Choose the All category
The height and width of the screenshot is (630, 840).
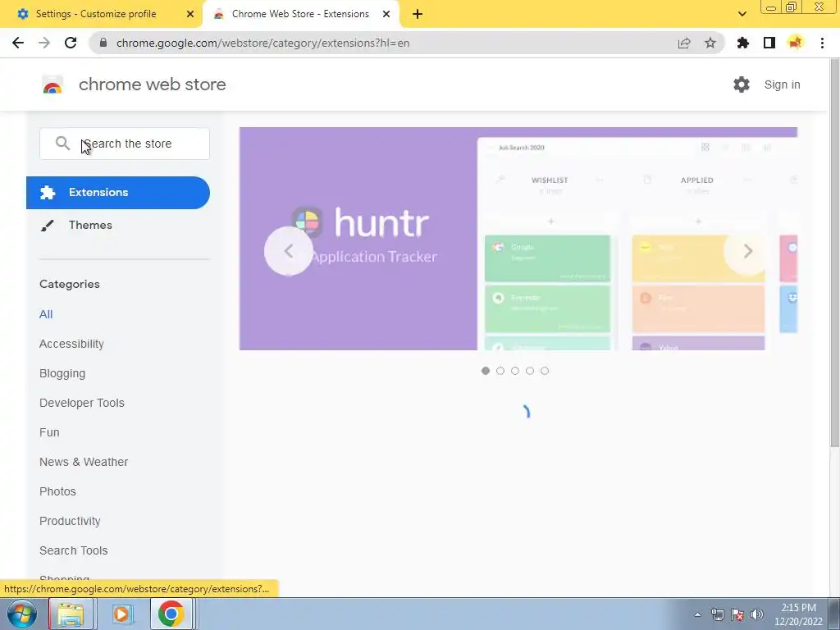tap(46, 314)
